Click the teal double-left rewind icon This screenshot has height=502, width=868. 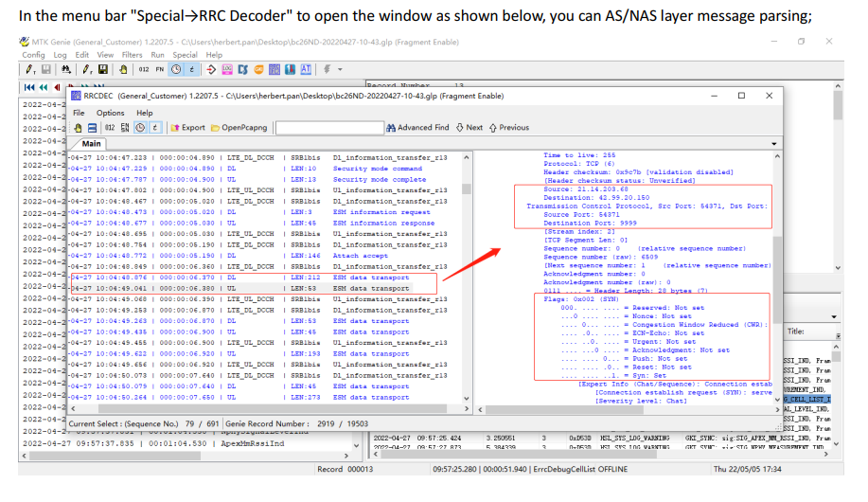pos(44,87)
